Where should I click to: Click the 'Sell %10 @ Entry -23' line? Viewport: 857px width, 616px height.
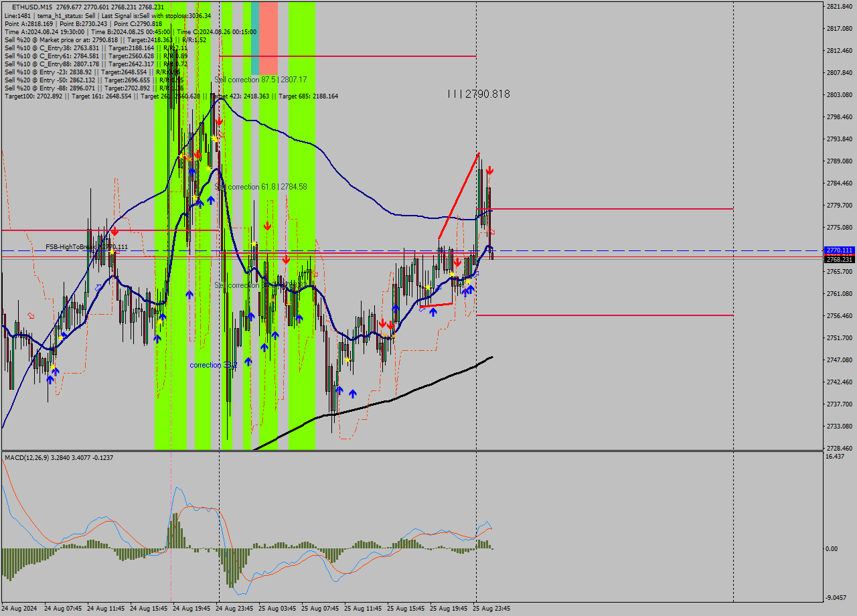94,72
